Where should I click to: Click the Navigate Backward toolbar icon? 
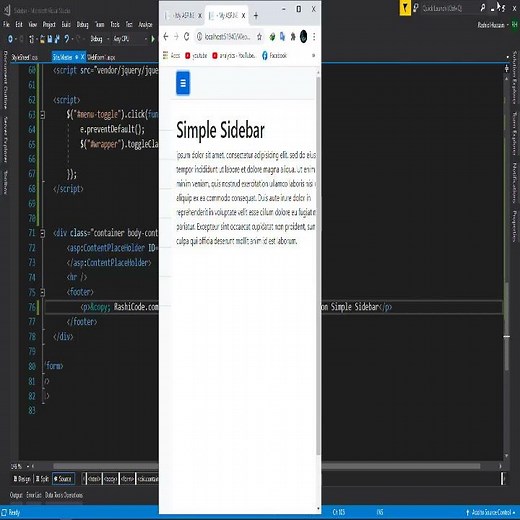point(10,39)
